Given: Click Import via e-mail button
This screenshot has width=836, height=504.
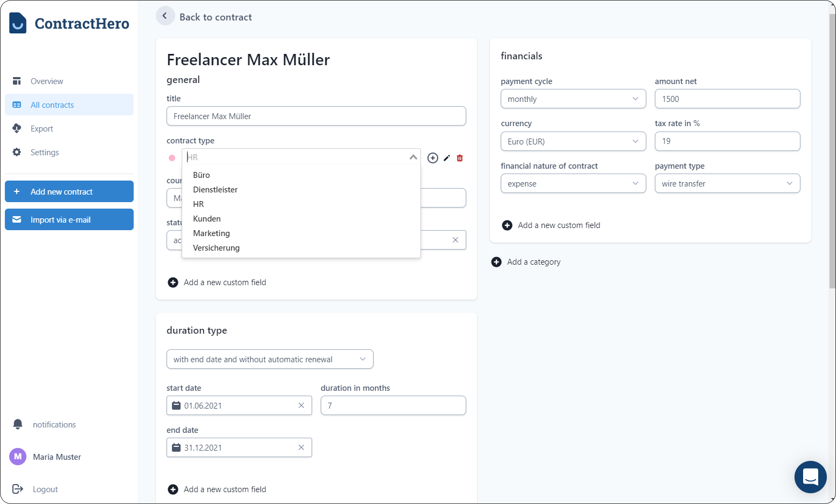Looking at the screenshot, I should tap(69, 219).
